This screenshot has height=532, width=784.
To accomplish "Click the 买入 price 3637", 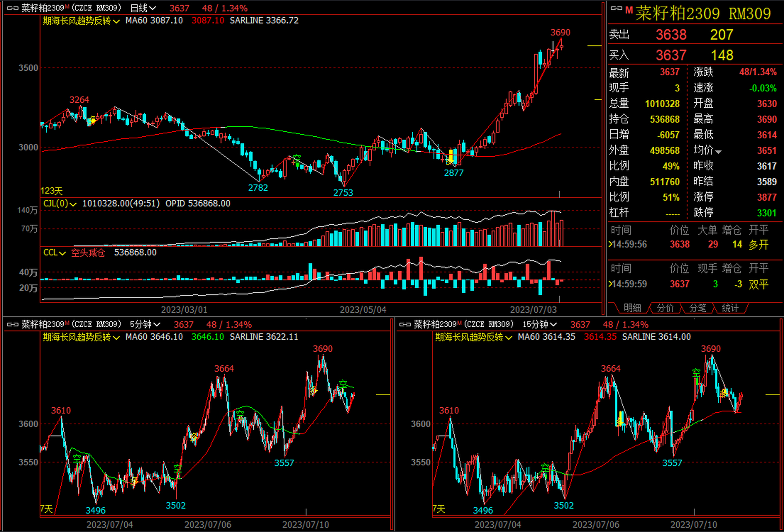I will 671,55.
